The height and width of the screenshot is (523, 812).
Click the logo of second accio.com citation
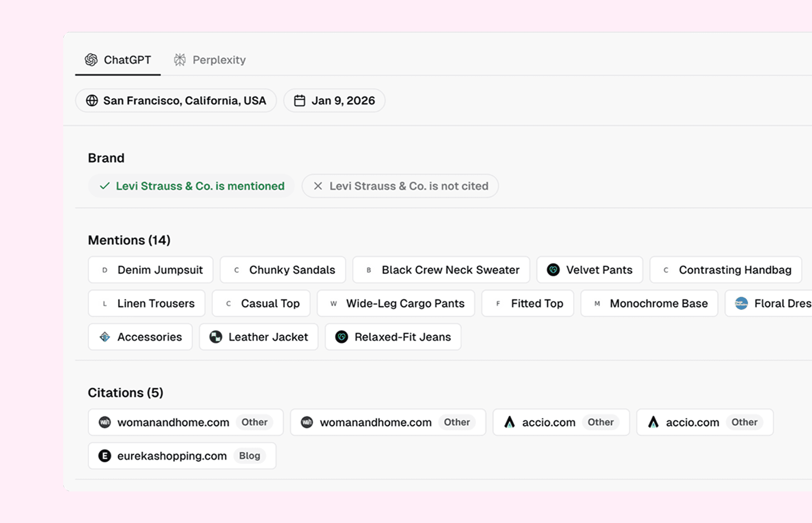[653, 422]
